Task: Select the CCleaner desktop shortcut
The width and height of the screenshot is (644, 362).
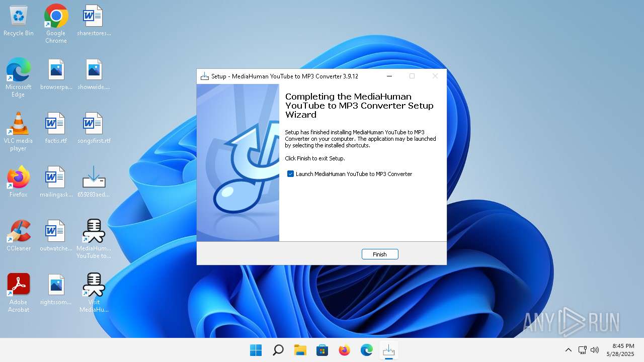Action: [19, 236]
